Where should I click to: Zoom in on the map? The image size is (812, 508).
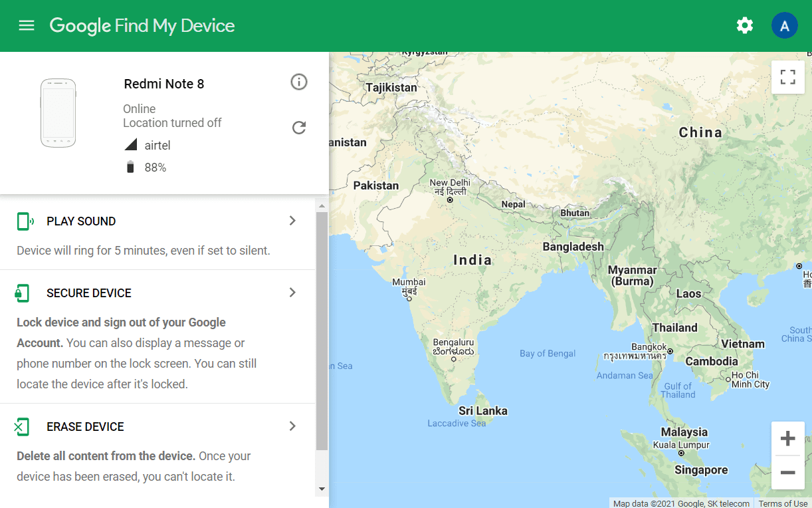tap(787, 438)
